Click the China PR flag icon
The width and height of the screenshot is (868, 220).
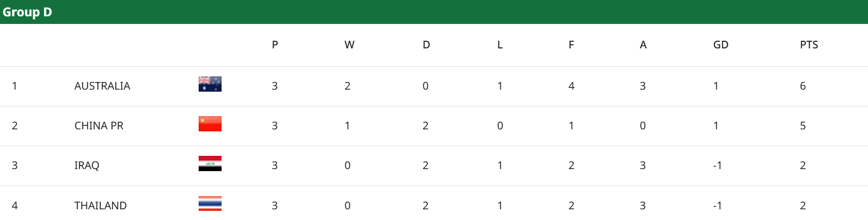coord(210,124)
